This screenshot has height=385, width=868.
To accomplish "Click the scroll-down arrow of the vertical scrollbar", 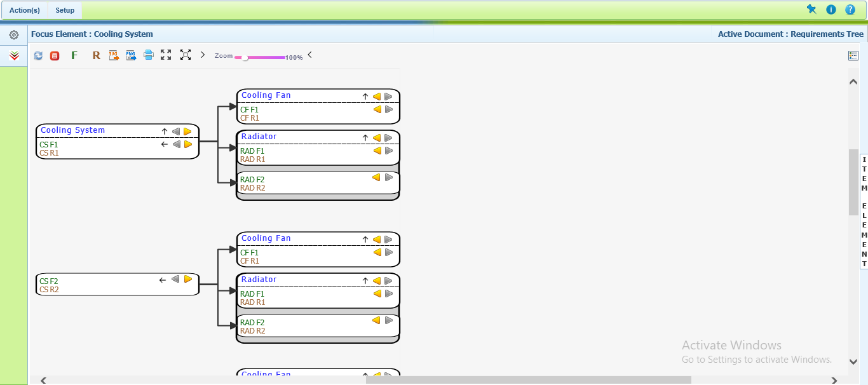I will click(x=853, y=361).
